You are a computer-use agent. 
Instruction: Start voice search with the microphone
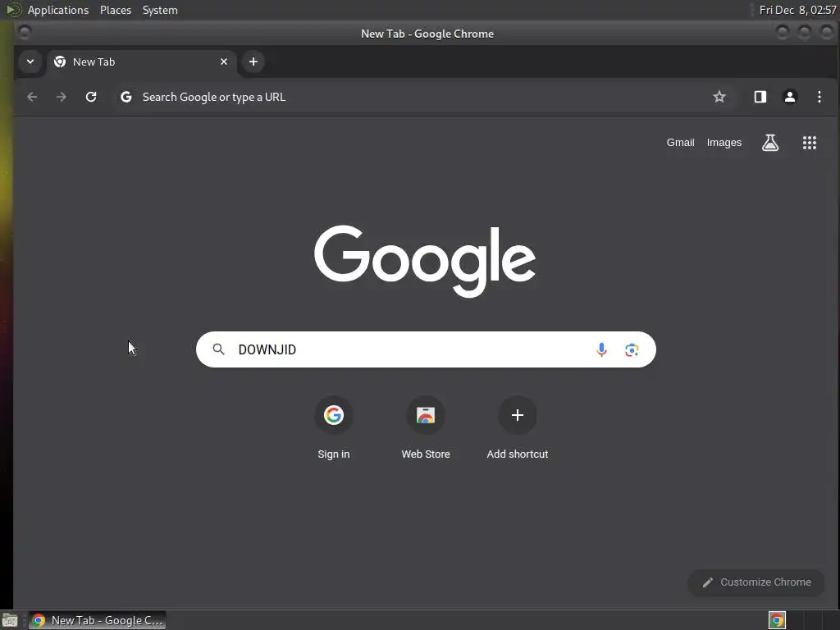[601, 349]
